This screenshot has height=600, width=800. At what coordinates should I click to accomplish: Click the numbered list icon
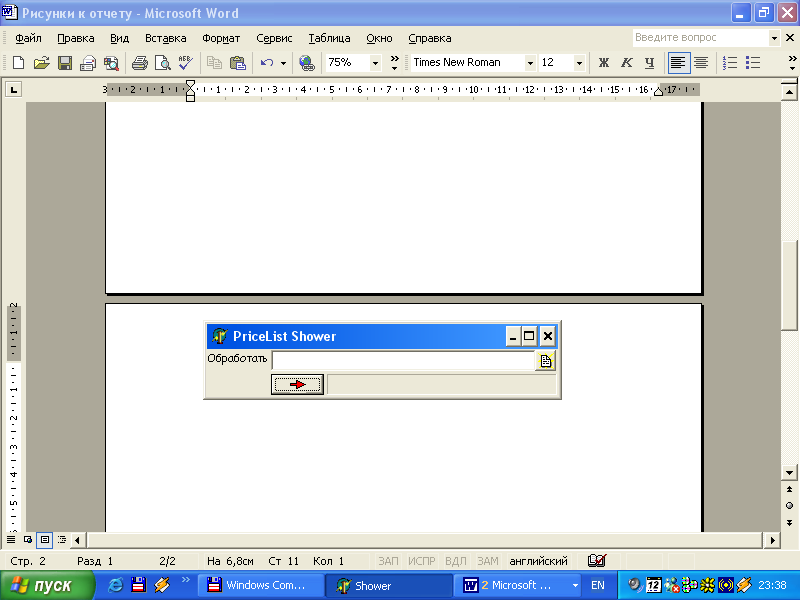click(x=730, y=63)
